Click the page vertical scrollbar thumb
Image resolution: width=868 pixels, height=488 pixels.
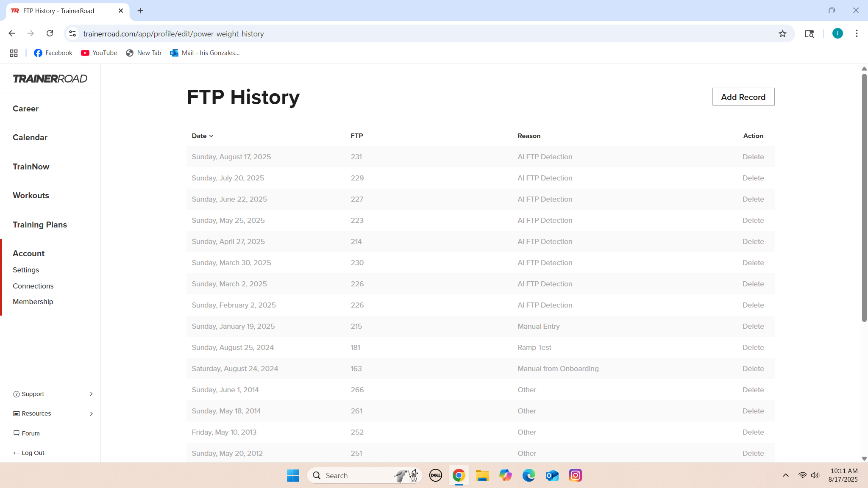pos(864,197)
